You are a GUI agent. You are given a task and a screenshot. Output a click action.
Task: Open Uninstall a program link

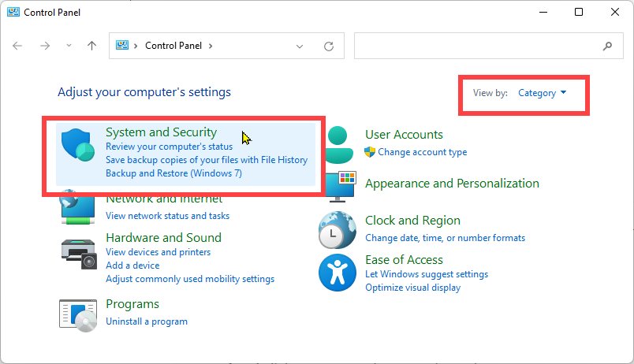[147, 321]
